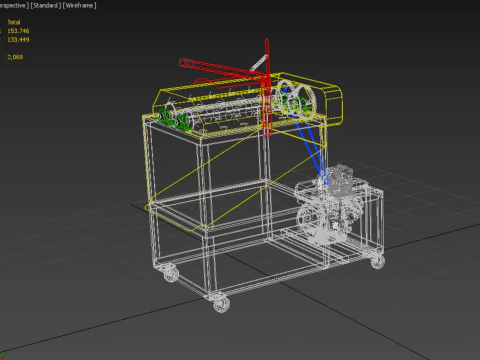Select the front-left caster wheel
The width and height of the screenshot is (480, 360).
(171, 273)
